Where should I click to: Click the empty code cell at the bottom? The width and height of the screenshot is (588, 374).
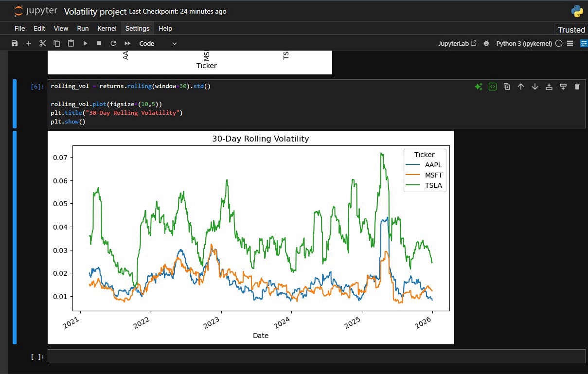click(317, 356)
